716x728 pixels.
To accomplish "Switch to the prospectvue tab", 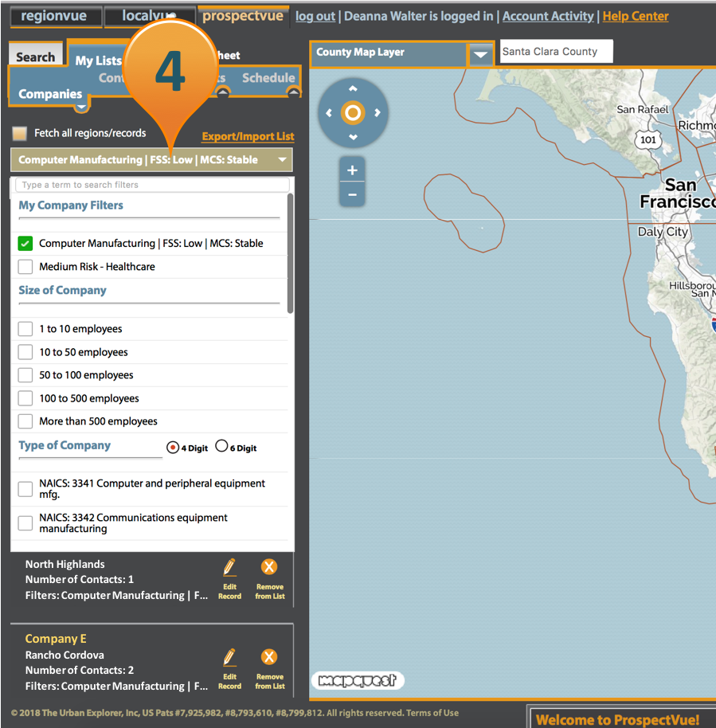I will coord(243,16).
